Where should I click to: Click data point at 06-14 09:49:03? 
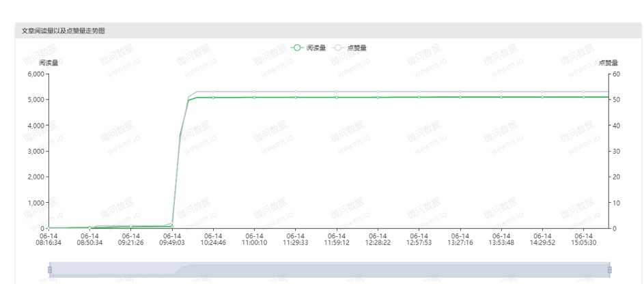172,226
